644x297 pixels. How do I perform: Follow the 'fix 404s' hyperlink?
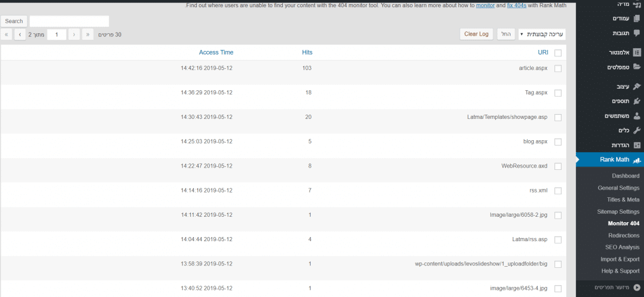pyautogui.click(x=517, y=5)
